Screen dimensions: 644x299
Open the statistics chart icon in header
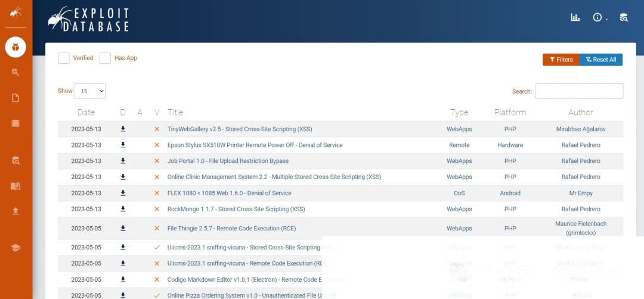(x=575, y=17)
